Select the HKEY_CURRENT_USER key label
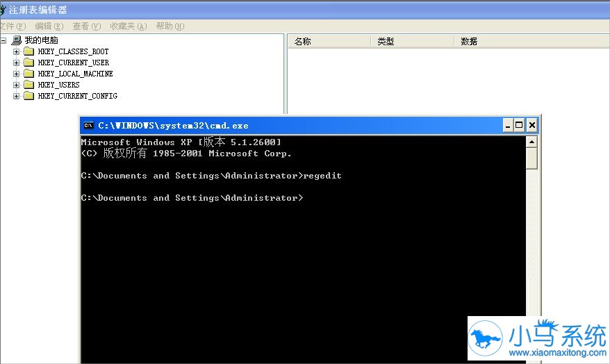The image size is (610, 364). coord(74,63)
